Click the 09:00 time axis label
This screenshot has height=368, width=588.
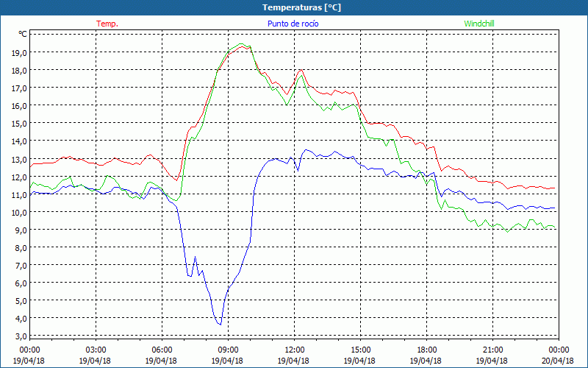tap(228, 350)
